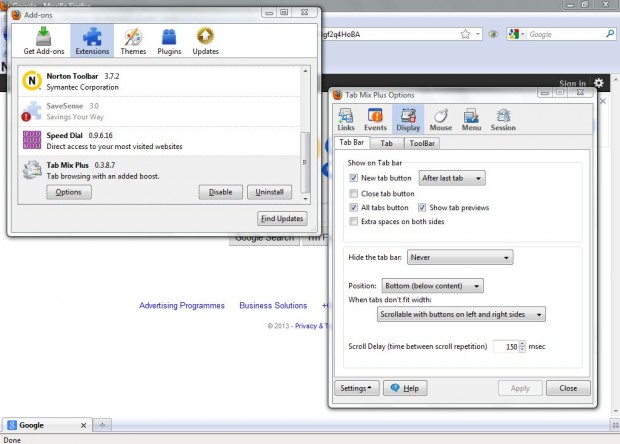Toggle New tab button checkbox

point(353,178)
